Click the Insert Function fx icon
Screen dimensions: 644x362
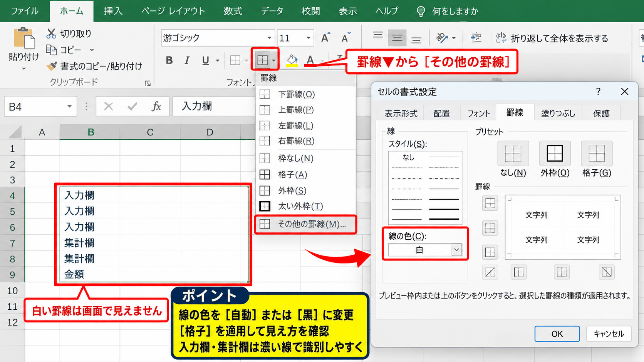click(156, 106)
